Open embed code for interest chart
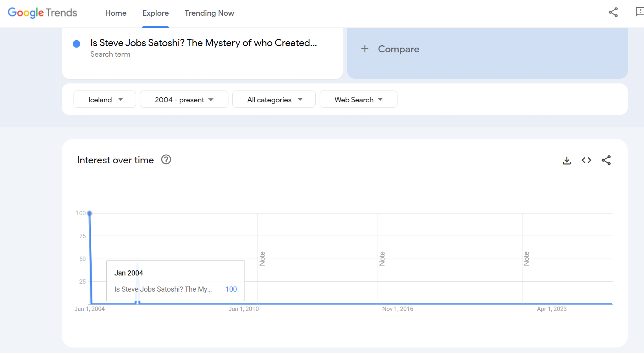This screenshot has height=353, width=644. [587, 160]
